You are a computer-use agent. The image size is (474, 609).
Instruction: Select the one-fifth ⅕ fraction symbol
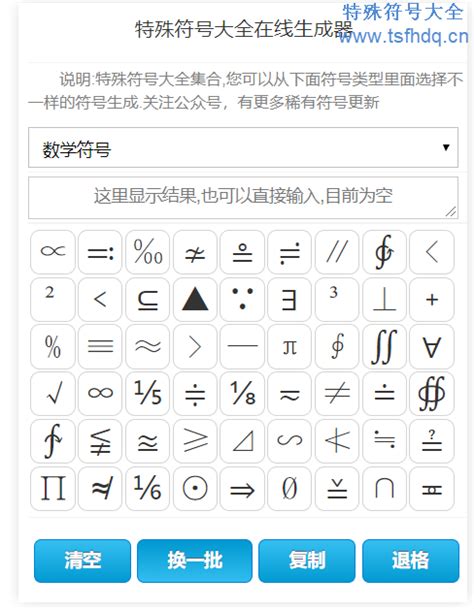click(x=148, y=394)
